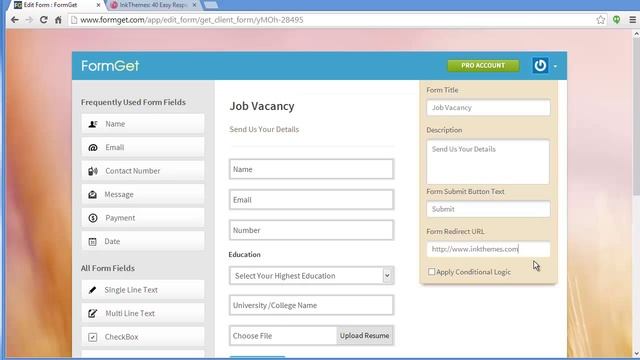Image resolution: width=640 pixels, height=360 pixels.
Task: Click the Single Line Text pencil icon
Action: pos(93,290)
